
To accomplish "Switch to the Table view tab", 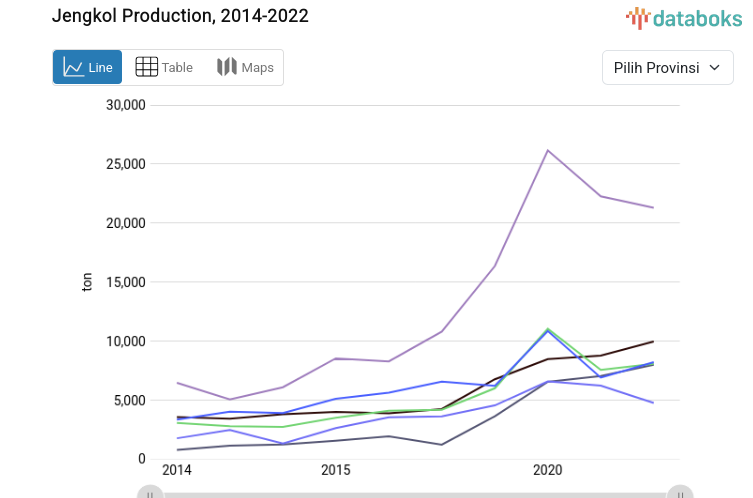I will (163, 67).
